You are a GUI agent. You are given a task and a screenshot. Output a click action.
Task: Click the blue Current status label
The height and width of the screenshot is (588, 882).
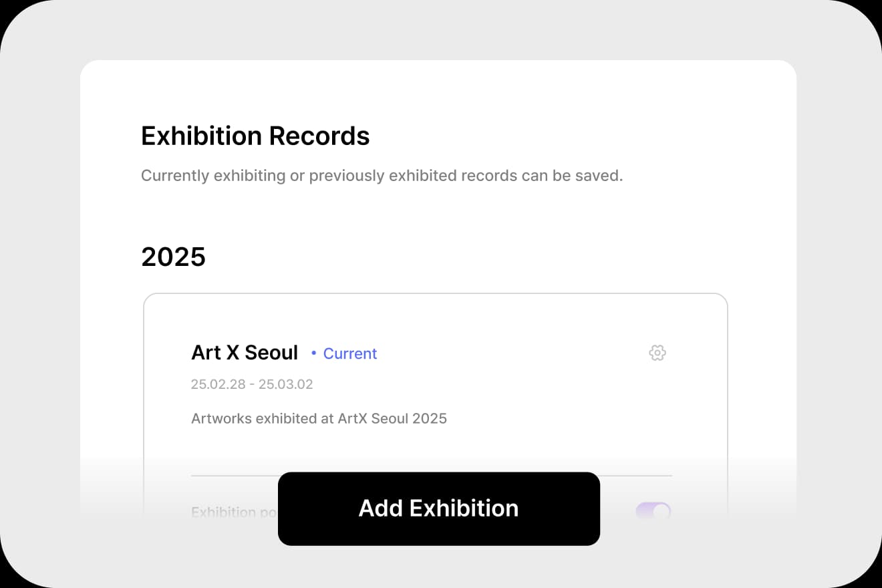pos(350,353)
